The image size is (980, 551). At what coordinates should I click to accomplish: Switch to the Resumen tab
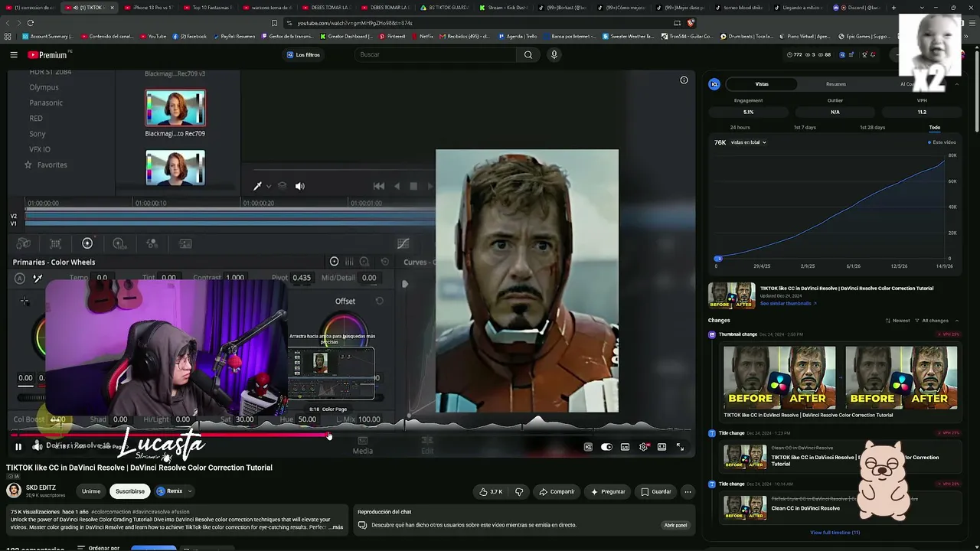836,84
